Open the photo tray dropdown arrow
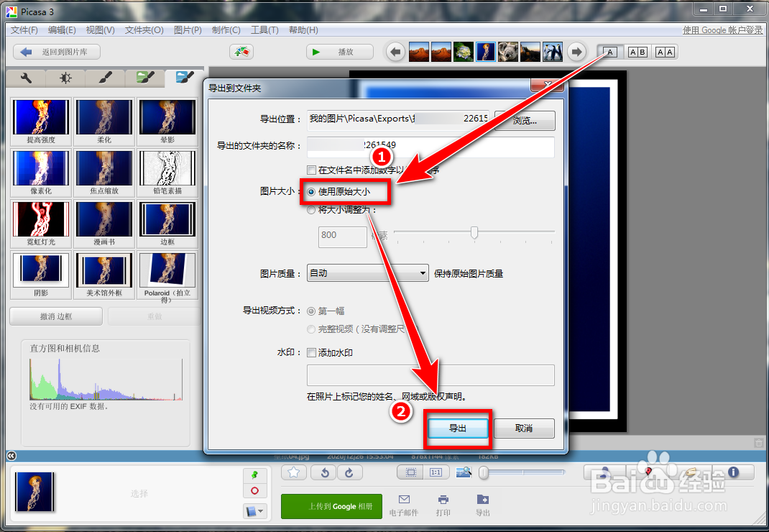Viewport: 769px width, 532px height. 261,510
